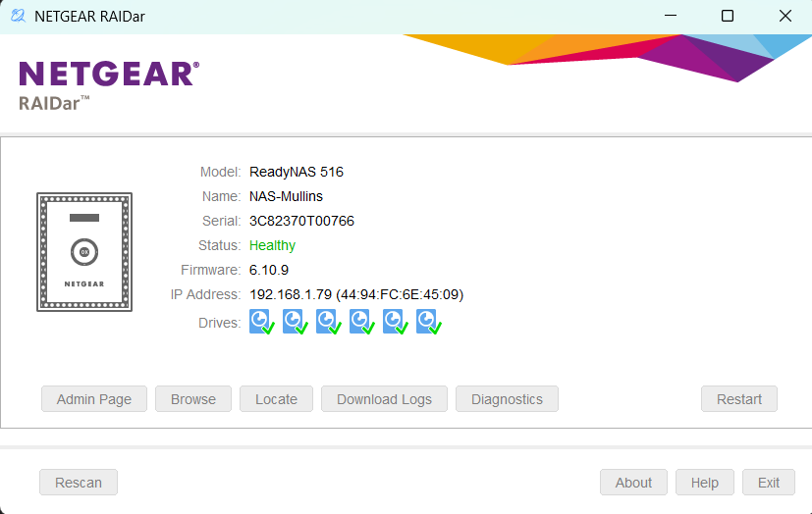Minimize the RAIDar window

671,16
